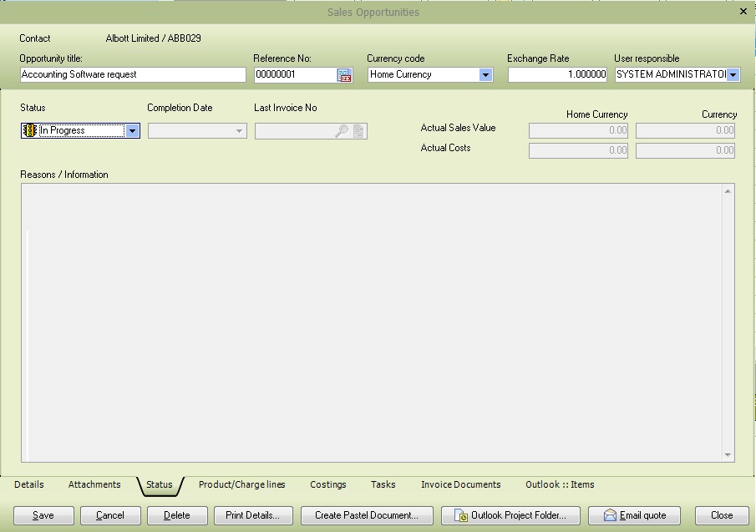This screenshot has height=532, width=756.
Task: Open the Completion Date dropdown
Action: tap(240, 130)
